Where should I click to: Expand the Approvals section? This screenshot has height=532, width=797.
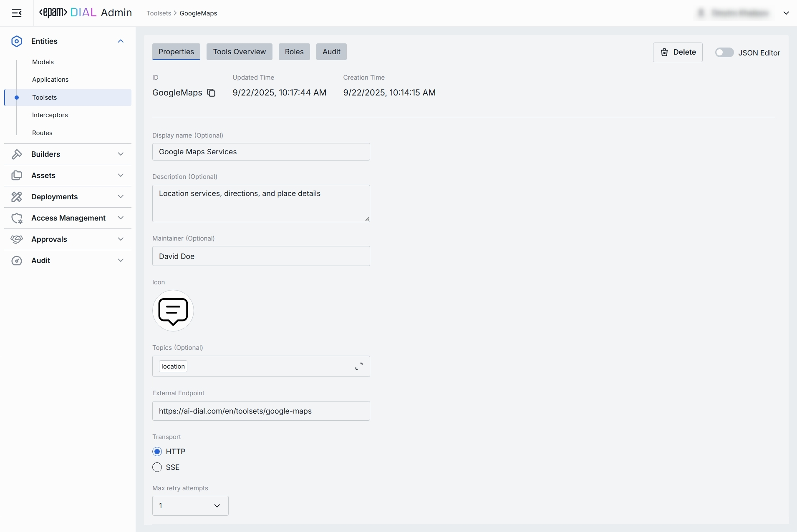[x=121, y=239]
